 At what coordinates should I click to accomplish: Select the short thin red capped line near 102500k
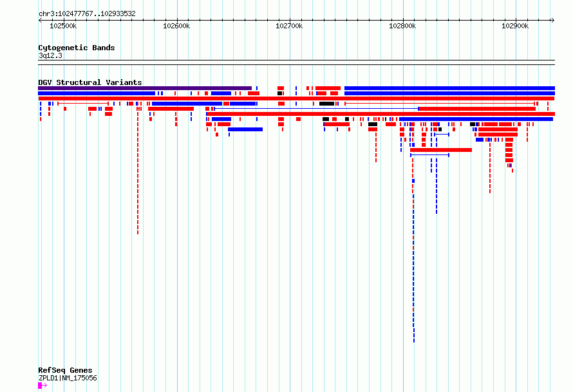(83, 104)
